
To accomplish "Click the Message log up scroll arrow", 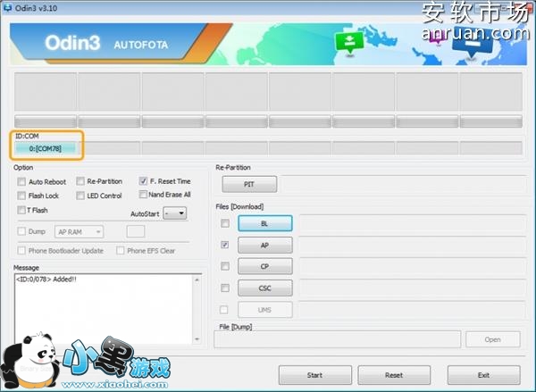I will (197, 279).
